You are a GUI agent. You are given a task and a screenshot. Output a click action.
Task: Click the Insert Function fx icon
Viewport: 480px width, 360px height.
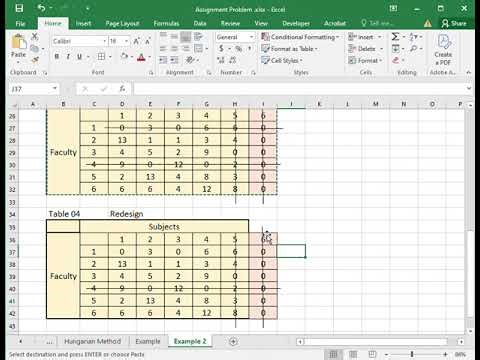(x=122, y=89)
